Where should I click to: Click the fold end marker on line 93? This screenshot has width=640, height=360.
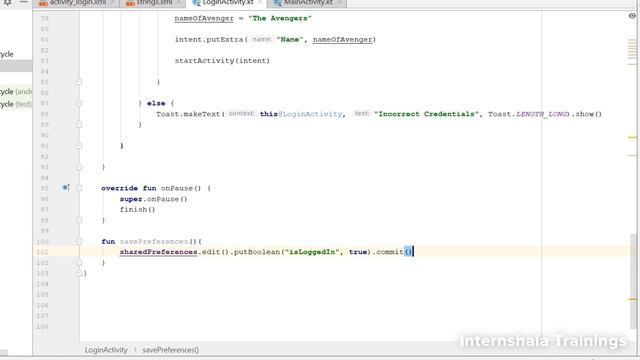pos(79,167)
